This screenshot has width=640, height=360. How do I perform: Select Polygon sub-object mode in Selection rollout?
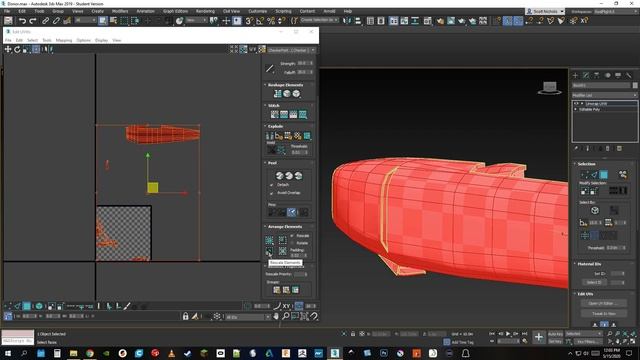coord(604,175)
